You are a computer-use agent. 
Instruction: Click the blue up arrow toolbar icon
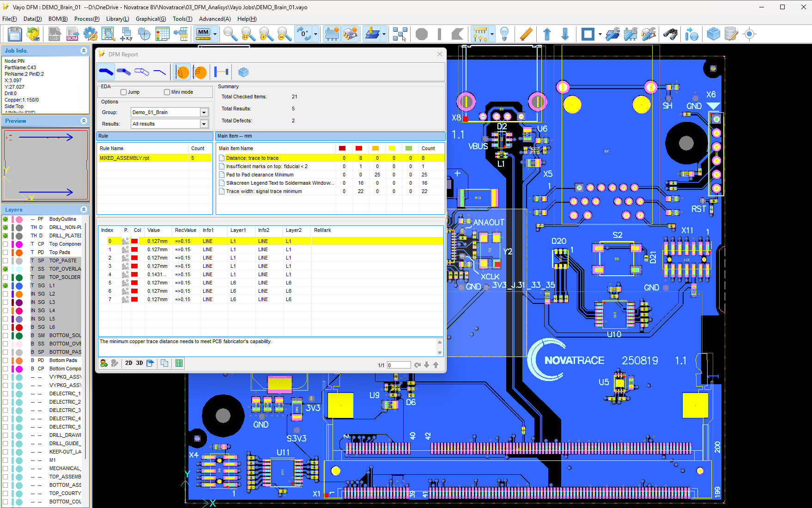point(547,34)
